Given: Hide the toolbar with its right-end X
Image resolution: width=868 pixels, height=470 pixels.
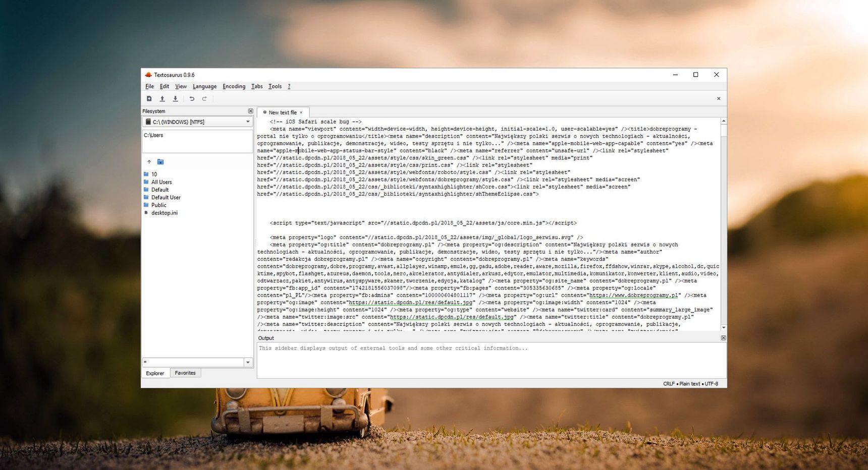Looking at the screenshot, I should 719,99.
